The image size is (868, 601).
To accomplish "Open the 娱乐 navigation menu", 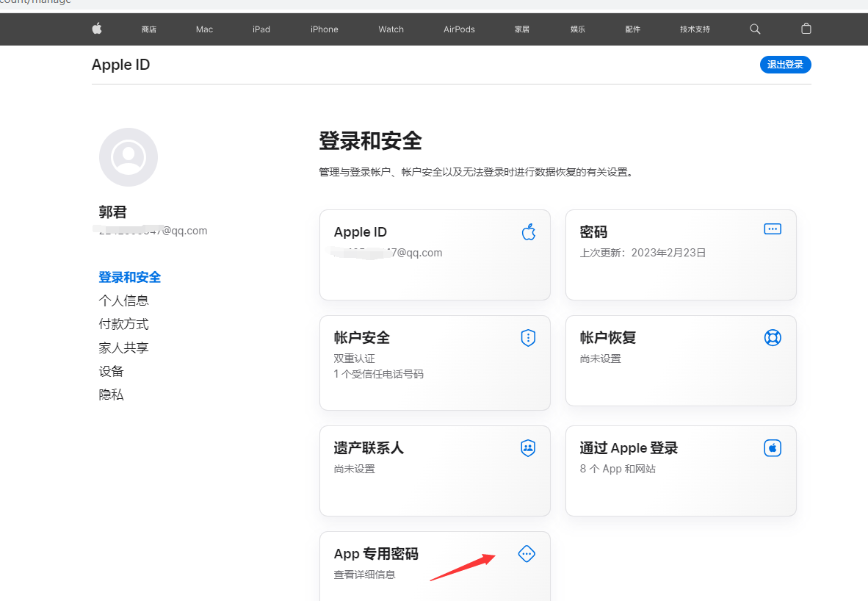I will tap(578, 29).
